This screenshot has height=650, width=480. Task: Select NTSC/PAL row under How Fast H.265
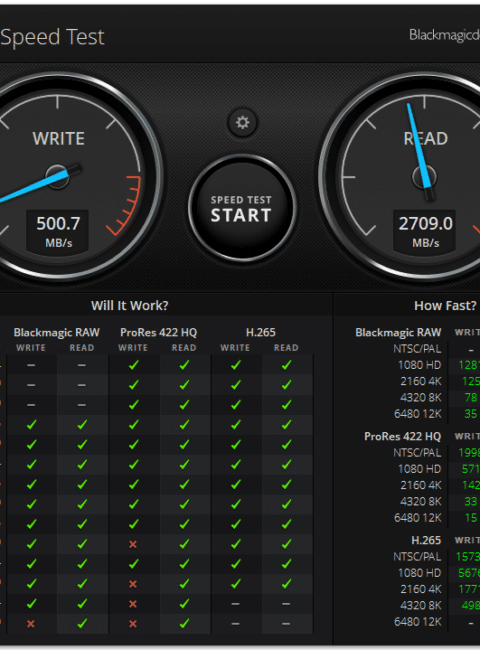click(x=417, y=557)
